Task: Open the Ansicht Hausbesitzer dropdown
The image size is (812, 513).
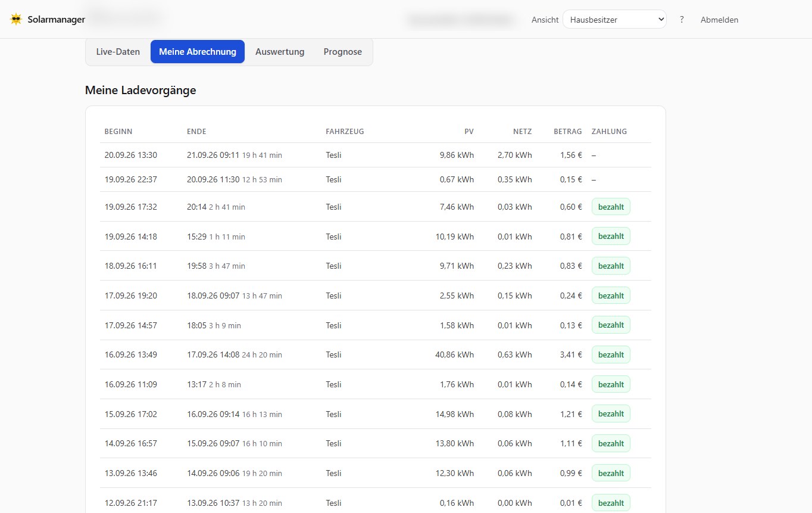Action: click(614, 20)
